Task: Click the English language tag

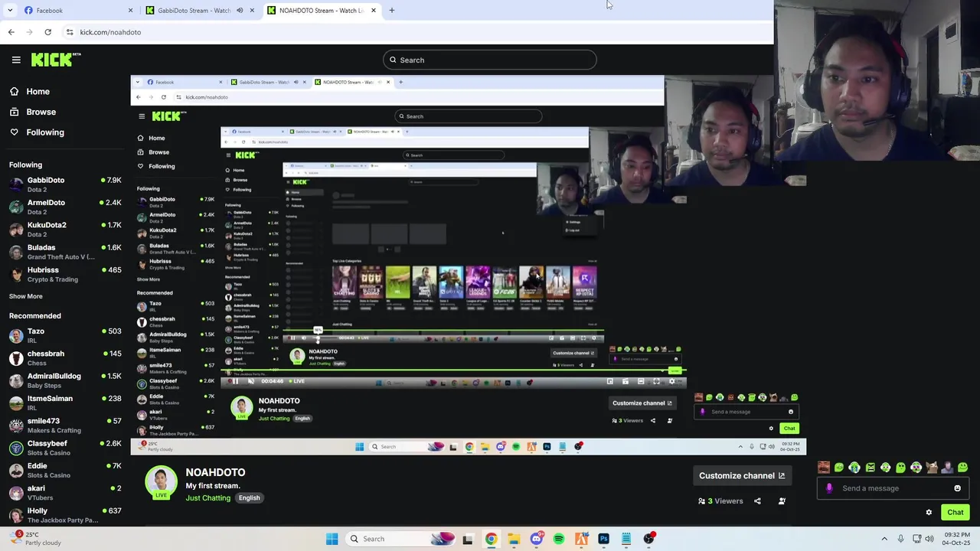Action: (x=249, y=498)
